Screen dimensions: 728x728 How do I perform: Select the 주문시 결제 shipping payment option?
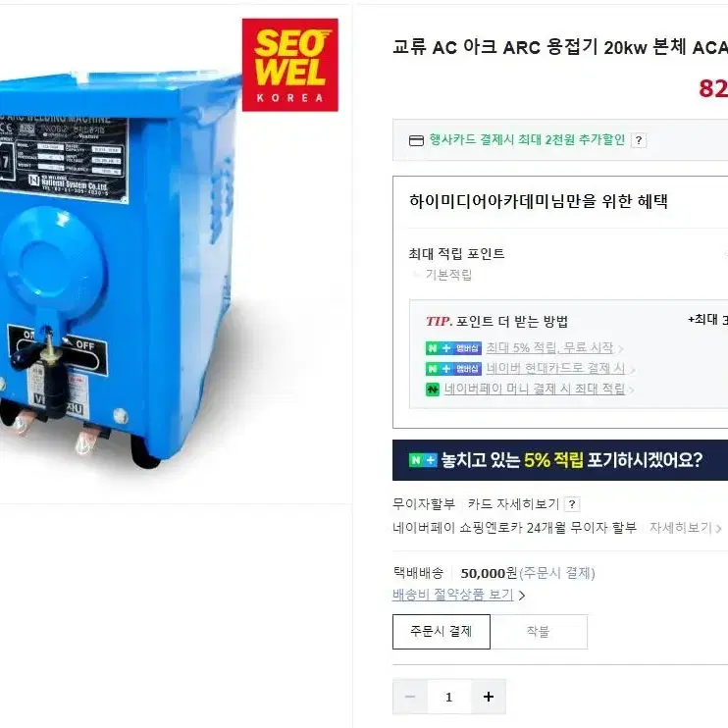pos(442,632)
